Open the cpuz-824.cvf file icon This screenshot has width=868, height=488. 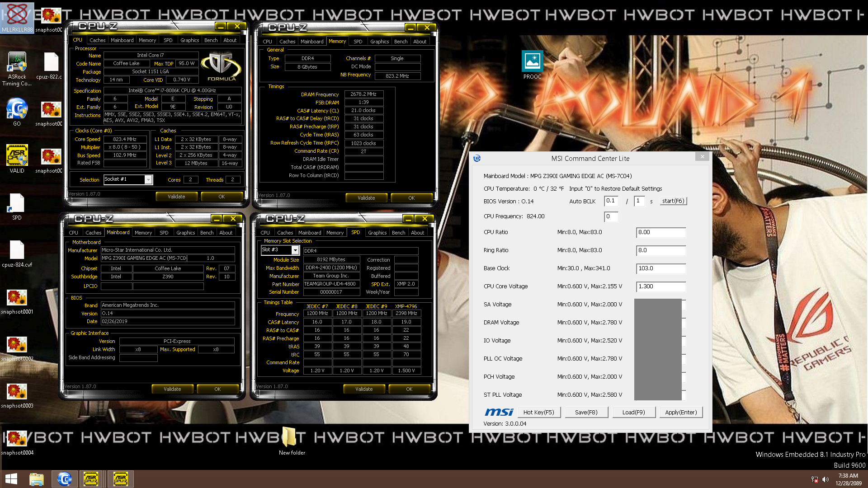[17, 254]
